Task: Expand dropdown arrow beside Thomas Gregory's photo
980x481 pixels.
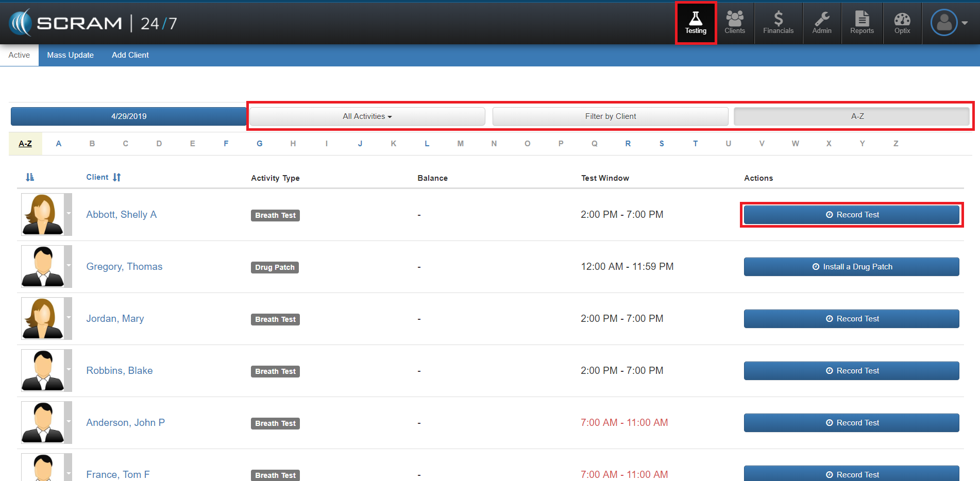Action: pyautogui.click(x=69, y=265)
